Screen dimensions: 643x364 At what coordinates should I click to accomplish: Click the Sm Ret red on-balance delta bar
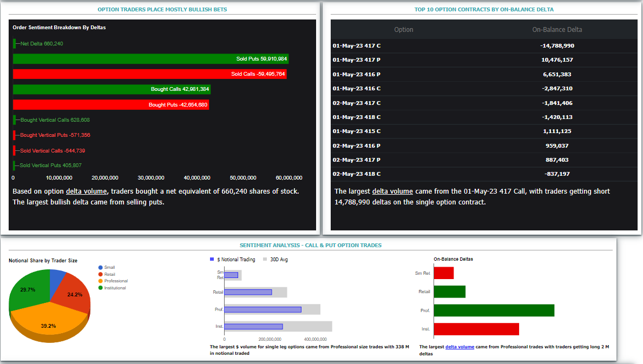444,273
